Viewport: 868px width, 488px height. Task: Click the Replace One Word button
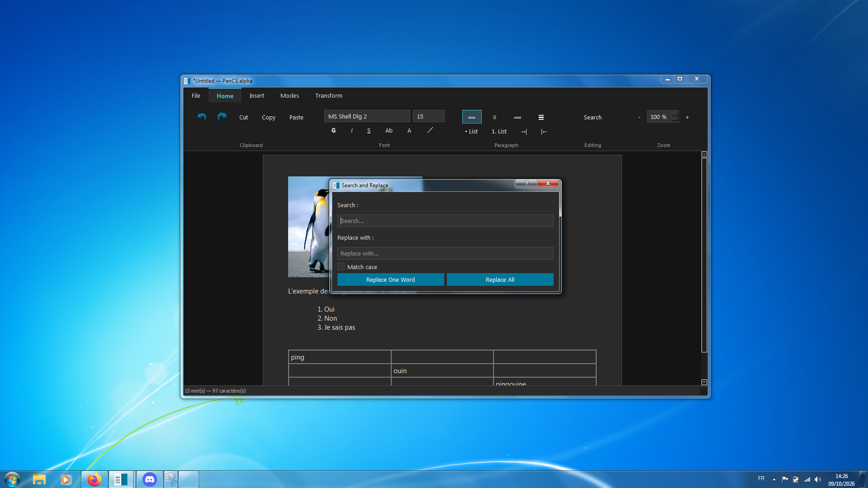(x=391, y=280)
